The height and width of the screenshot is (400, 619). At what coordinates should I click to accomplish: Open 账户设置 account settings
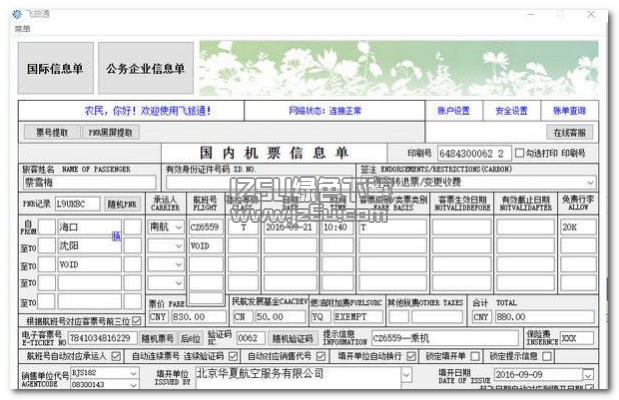coord(454,111)
